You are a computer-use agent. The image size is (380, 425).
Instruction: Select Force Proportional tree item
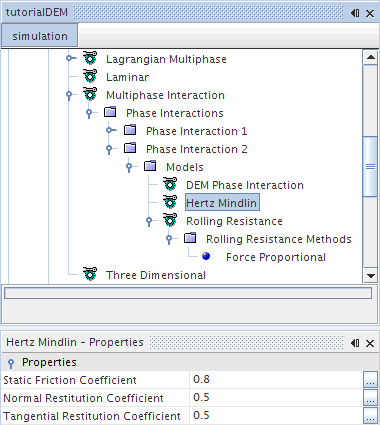[x=276, y=257]
